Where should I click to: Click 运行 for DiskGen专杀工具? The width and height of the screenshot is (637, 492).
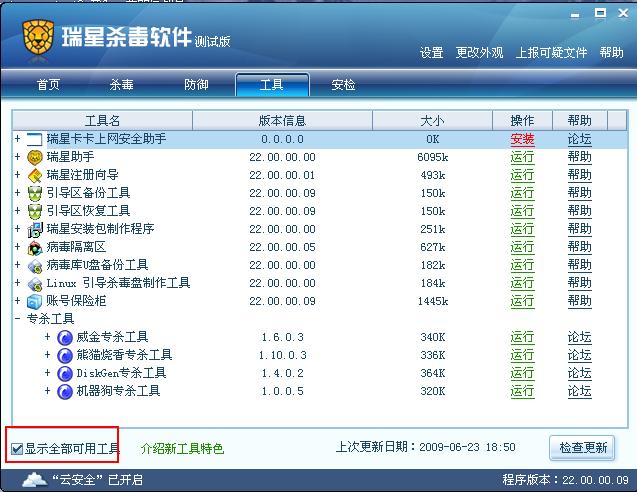(522, 373)
